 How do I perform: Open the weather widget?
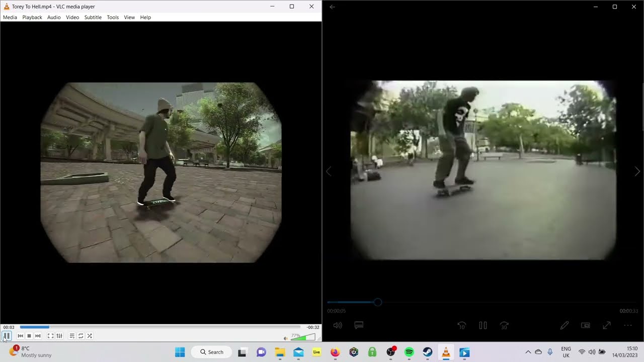pos(30,352)
